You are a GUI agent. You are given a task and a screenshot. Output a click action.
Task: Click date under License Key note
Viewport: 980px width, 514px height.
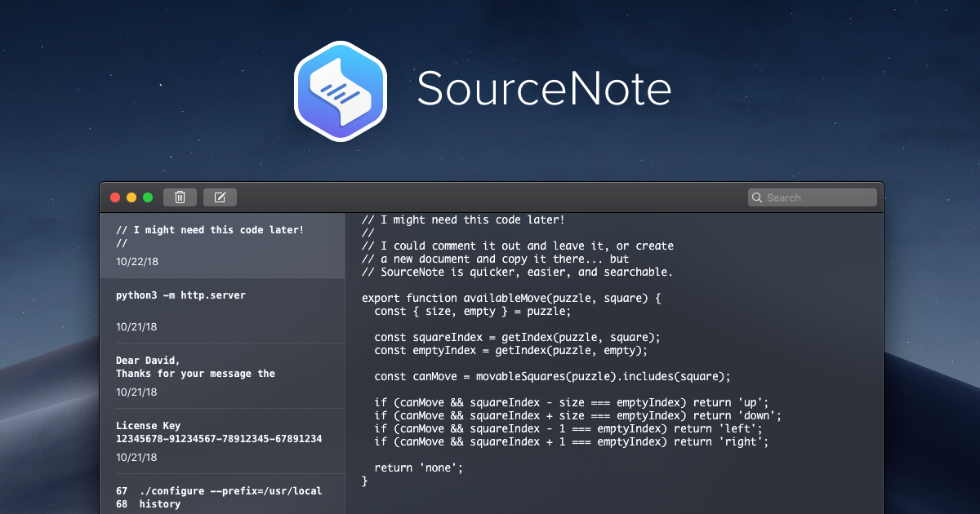coord(136,457)
